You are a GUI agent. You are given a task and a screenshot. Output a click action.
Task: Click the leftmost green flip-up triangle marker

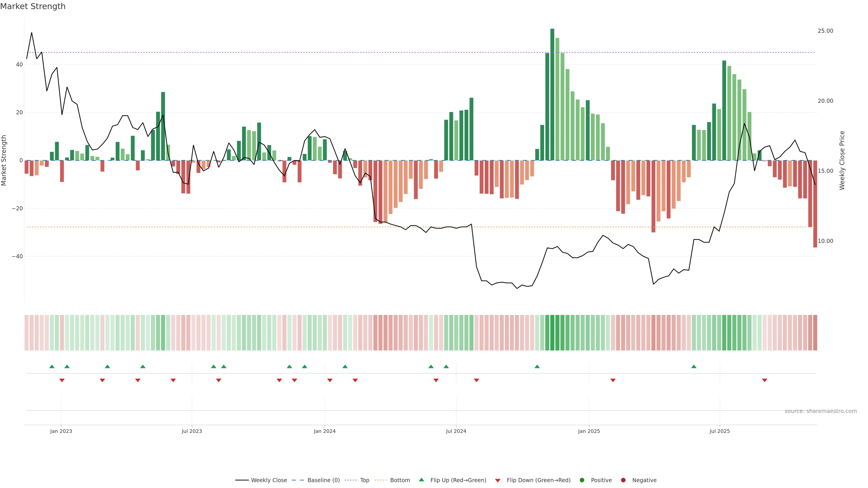pyautogui.click(x=52, y=366)
